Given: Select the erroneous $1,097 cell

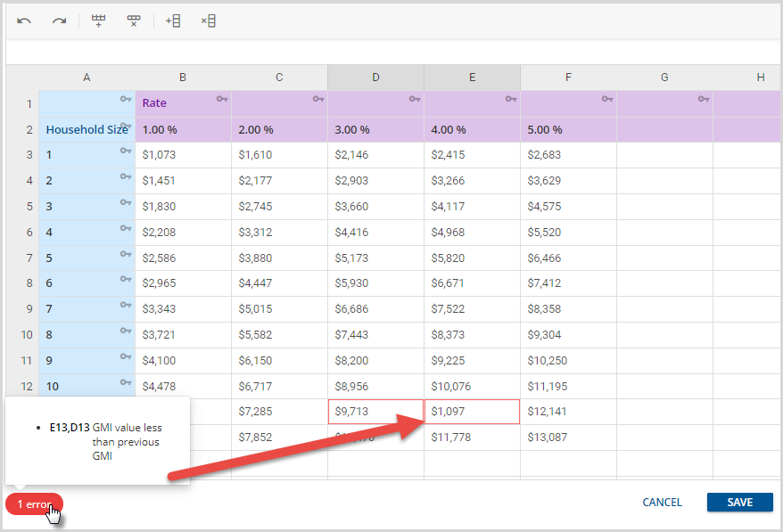Looking at the screenshot, I should tap(472, 412).
